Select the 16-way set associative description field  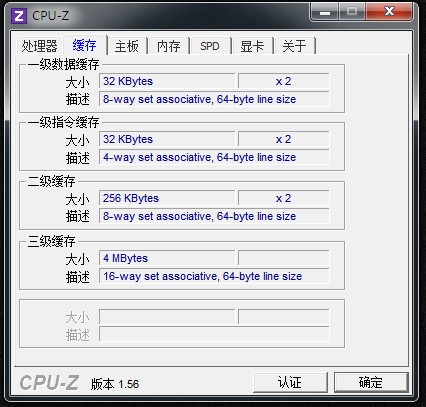pyautogui.click(x=214, y=276)
